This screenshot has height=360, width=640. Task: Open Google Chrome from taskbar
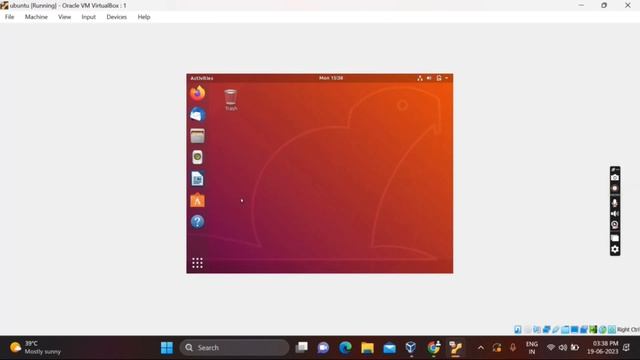(x=433, y=348)
